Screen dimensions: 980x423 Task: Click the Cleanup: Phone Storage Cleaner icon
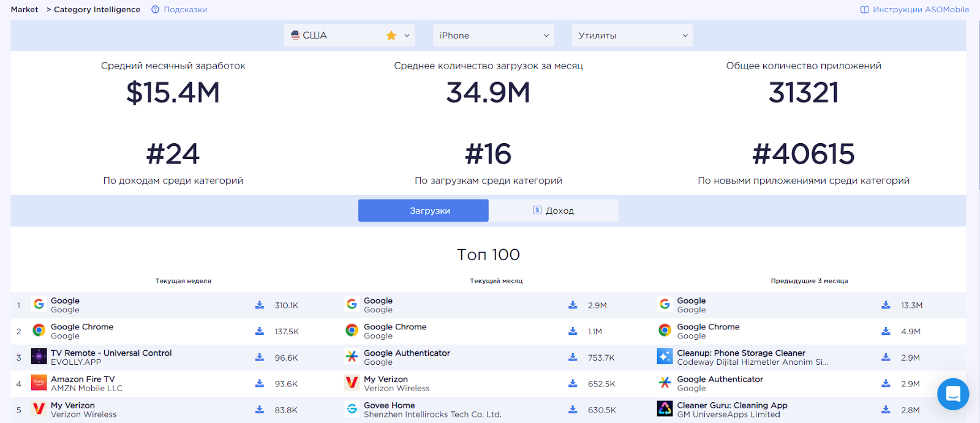[665, 357]
